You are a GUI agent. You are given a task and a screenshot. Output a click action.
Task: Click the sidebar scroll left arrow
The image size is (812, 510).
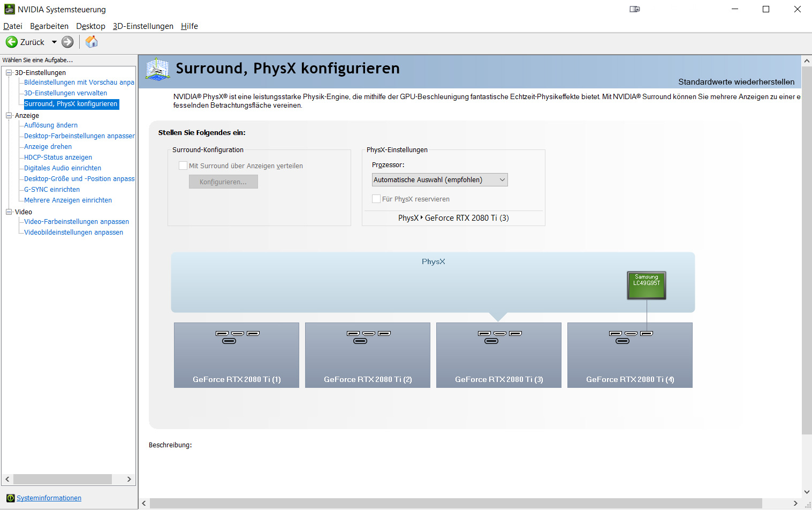[7, 479]
